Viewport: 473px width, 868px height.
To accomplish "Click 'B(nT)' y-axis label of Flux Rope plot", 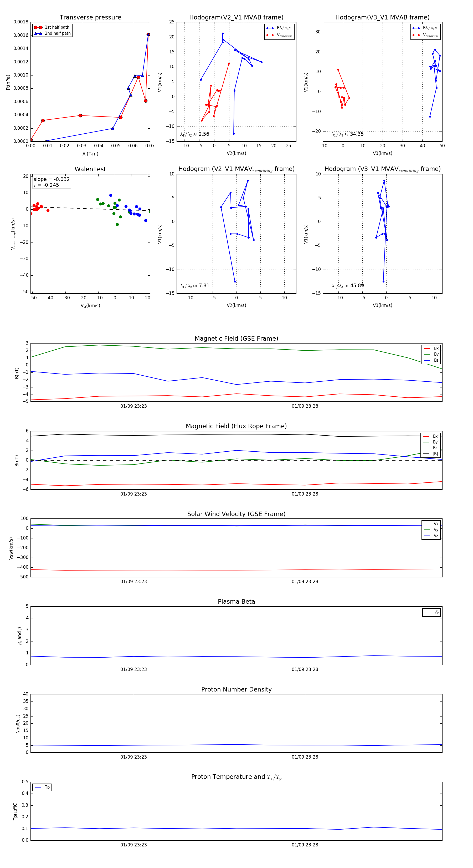I will 17,461.
